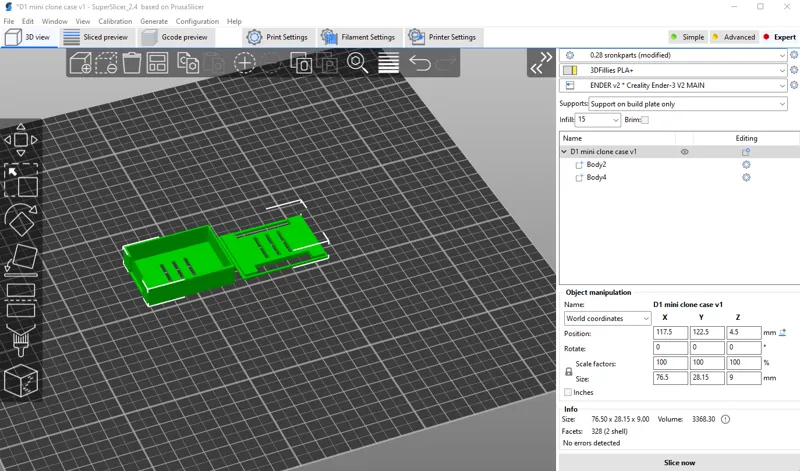Click the Copy objects icon

188,63
